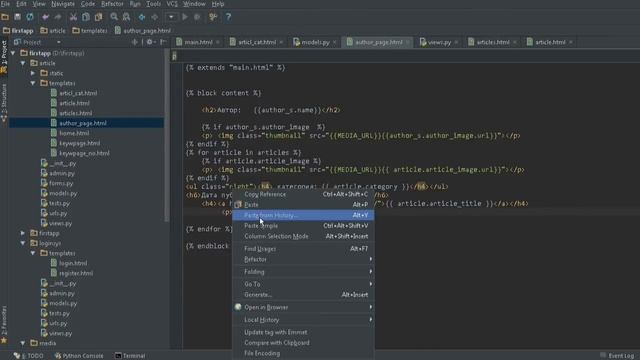This screenshot has width=640, height=360.
Task: Click the Help question mark icon
Action: 228,17
